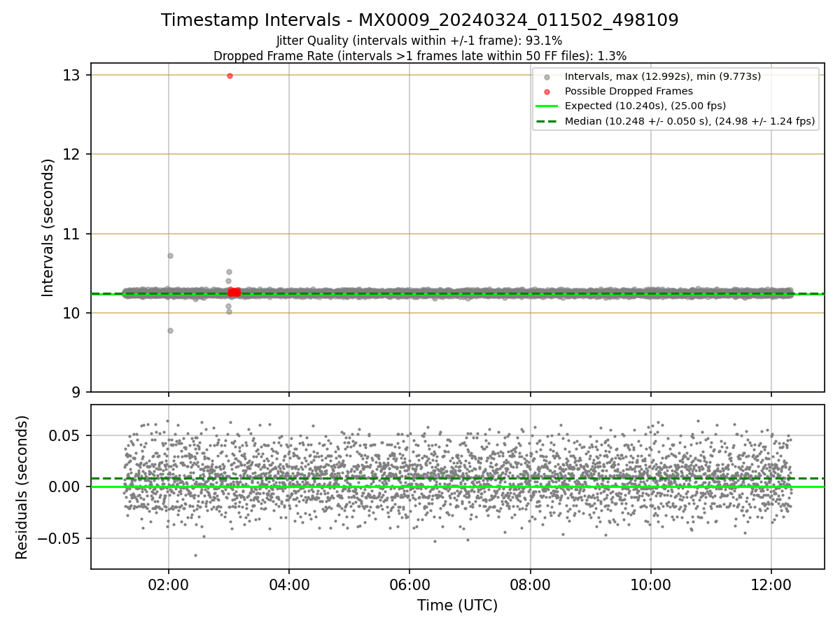The height and width of the screenshot is (630, 840).
Task: Click x-axis tick label '10:00'
Action: [x=651, y=584]
